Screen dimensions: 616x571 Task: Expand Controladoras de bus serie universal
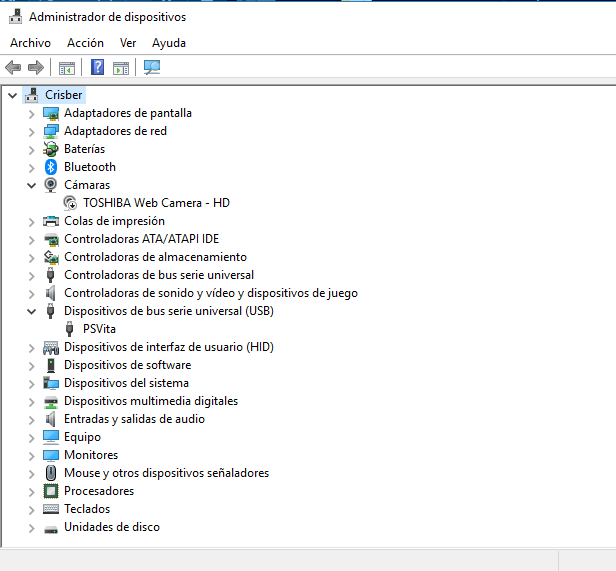click(31, 276)
